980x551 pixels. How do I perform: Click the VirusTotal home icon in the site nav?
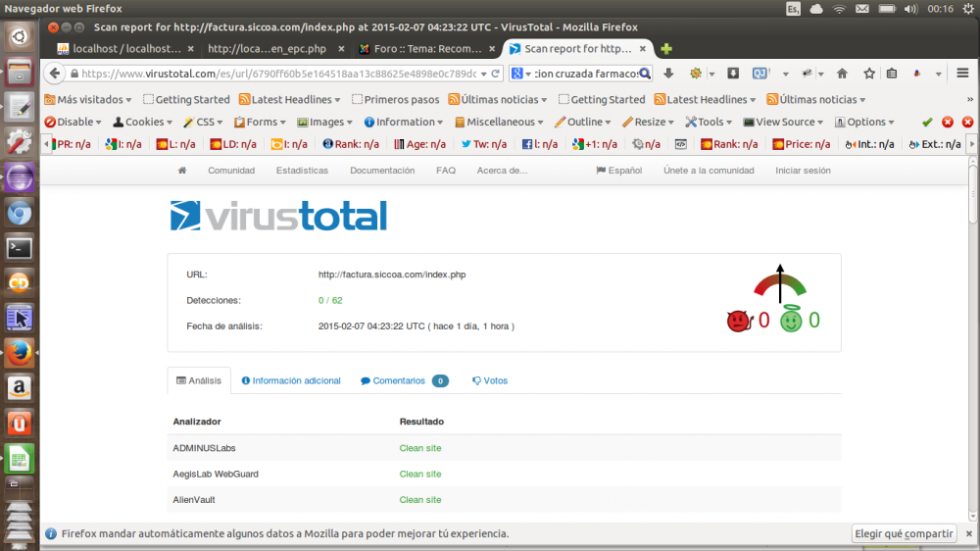point(182,171)
